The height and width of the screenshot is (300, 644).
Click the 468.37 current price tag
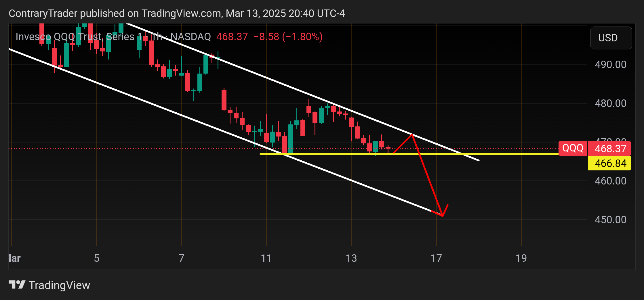610,148
